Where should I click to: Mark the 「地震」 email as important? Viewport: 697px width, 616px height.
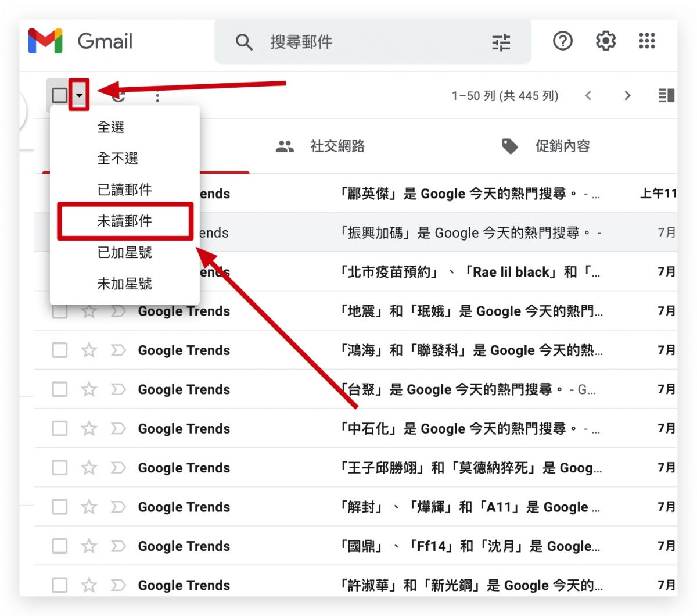pos(118,311)
